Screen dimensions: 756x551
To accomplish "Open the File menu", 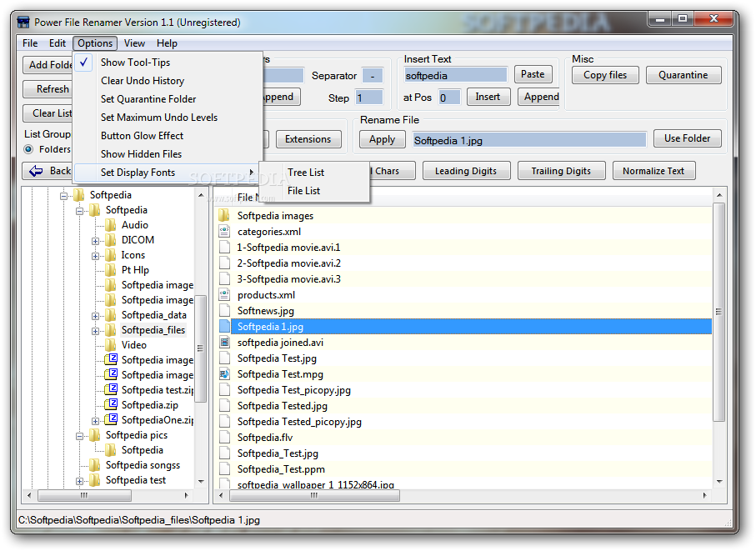I will (30, 43).
